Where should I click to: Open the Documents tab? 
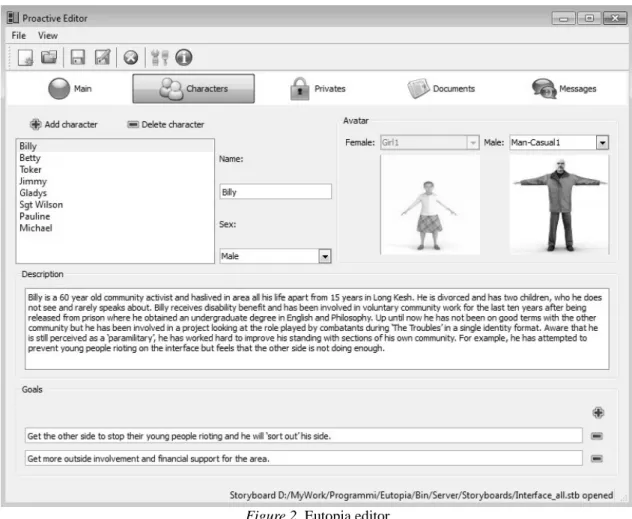(441, 89)
